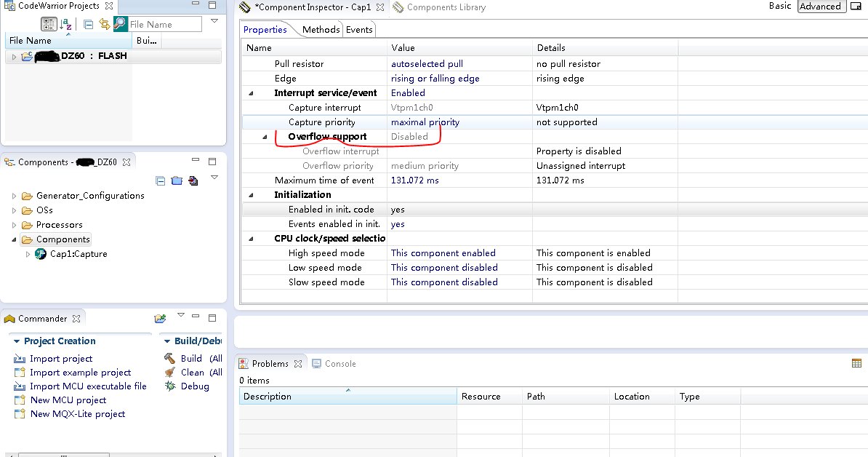Select DZ60 : FLASH project folder icon
The width and height of the screenshot is (868, 457).
(27, 56)
